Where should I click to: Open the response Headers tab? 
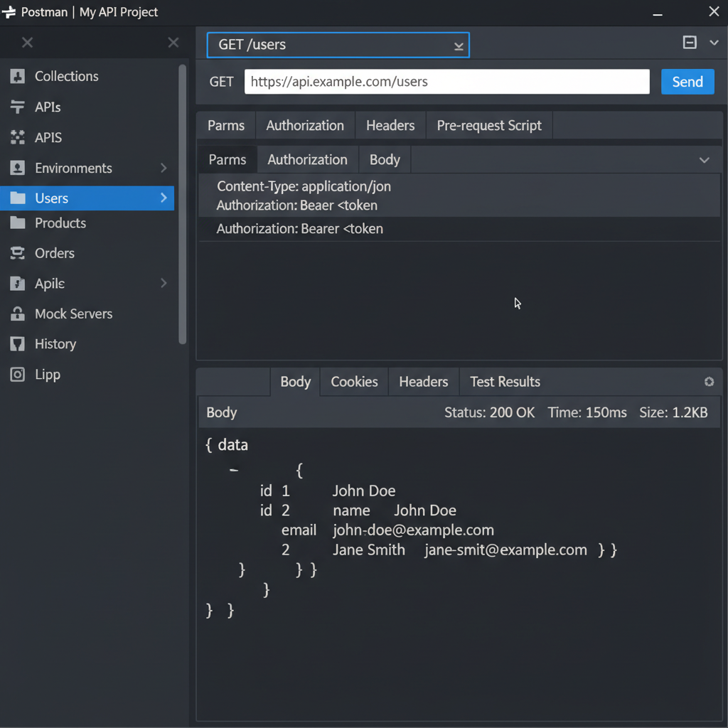click(424, 382)
